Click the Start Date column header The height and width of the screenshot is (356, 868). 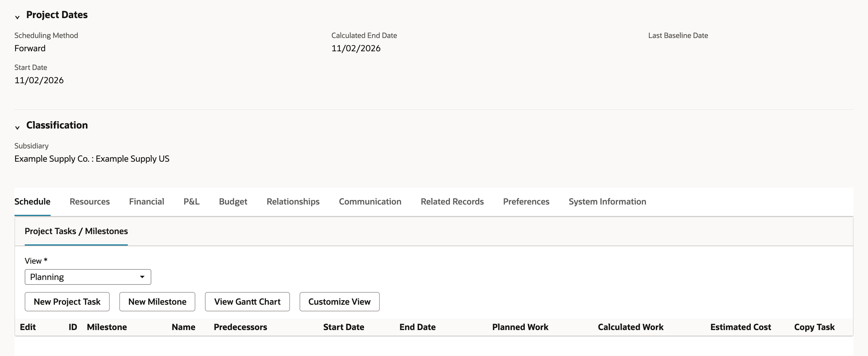344,327
